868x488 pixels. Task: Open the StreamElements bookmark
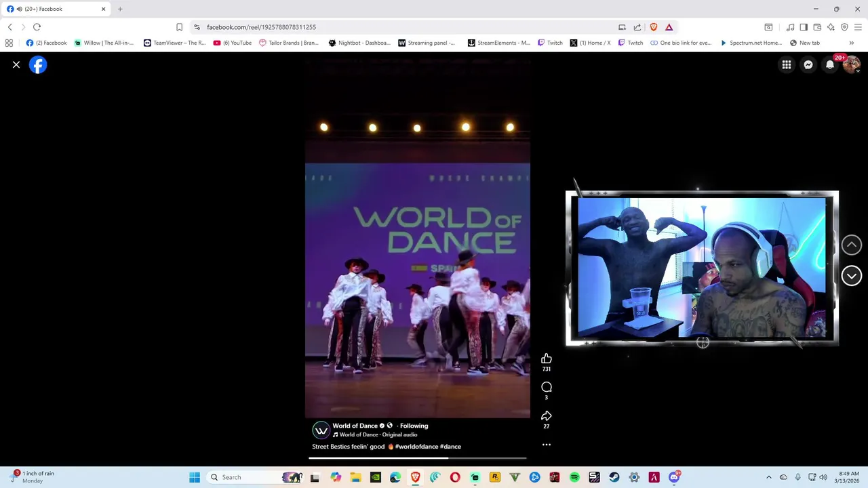(499, 43)
